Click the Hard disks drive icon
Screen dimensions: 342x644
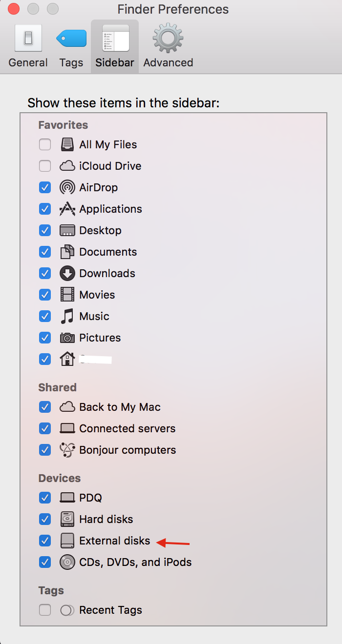tap(67, 519)
